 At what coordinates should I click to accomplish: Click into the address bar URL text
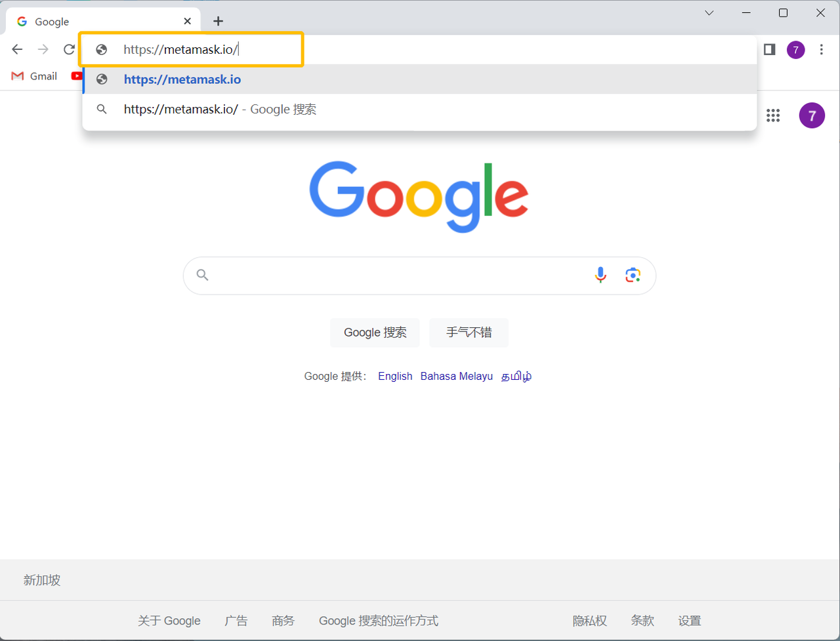[181, 50]
